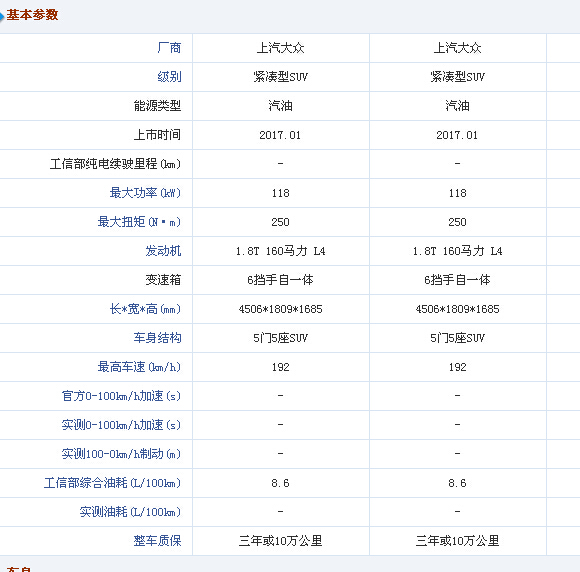The height and width of the screenshot is (572, 580).
Task: Click the 实测100-0km/h制动(m) link
Action: 121,454
